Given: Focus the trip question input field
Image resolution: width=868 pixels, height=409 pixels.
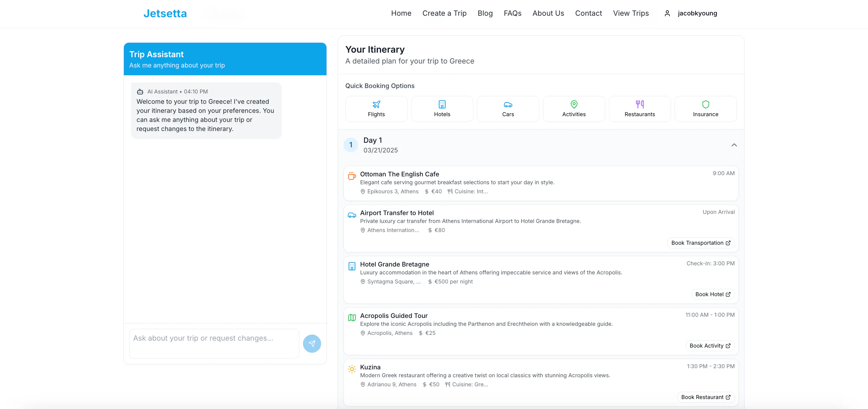Looking at the screenshot, I should [x=214, y=343].
